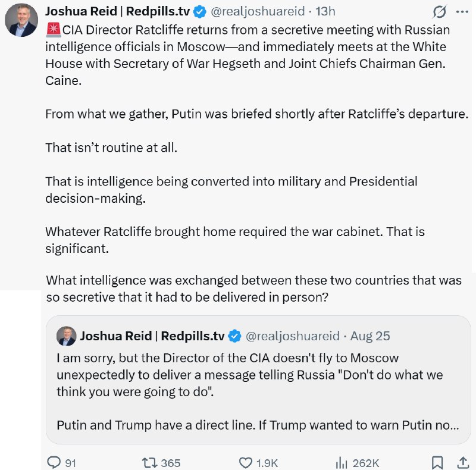This screenshot has width=476, height=470.
Task: Open top @realjoshuareid handle link
Action: (x=258, y=11)
